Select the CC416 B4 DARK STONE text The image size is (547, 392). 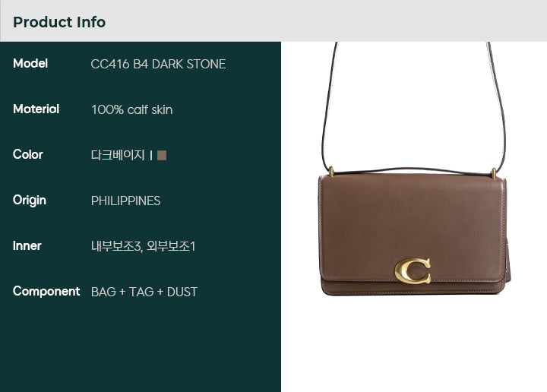coord(158,64)
